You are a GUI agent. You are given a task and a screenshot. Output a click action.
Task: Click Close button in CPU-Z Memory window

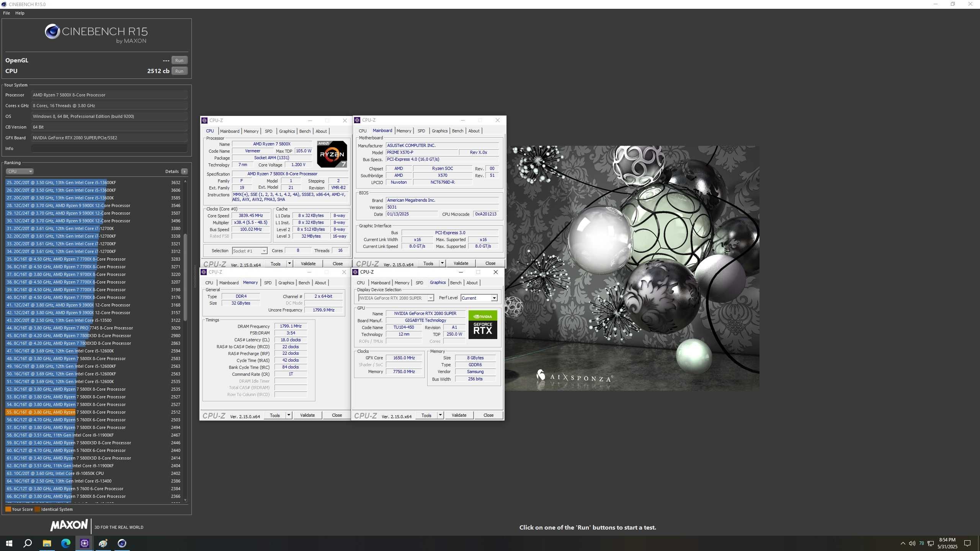click(x=337, y=415)
